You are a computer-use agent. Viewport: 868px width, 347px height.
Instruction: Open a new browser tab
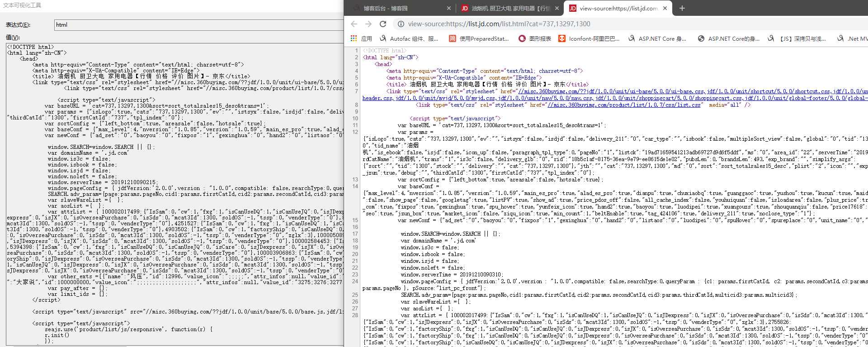point(682,8)
